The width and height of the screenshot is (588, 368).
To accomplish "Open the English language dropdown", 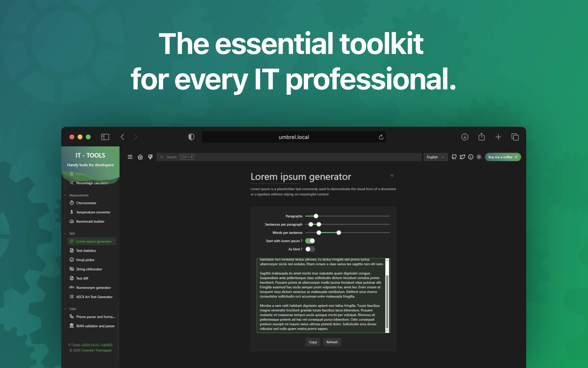I will coord(435,157).
